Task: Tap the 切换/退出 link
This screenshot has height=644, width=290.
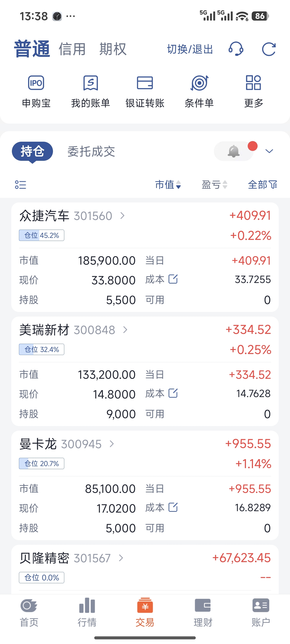Action: pos(190,49)
